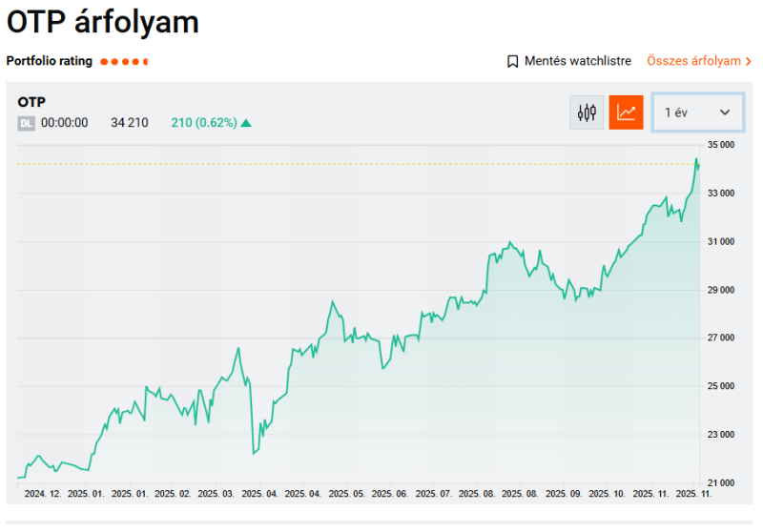Click the Portfolio rating label
The height and width of the screenshot is (532, 763).
tap(50, 61)
